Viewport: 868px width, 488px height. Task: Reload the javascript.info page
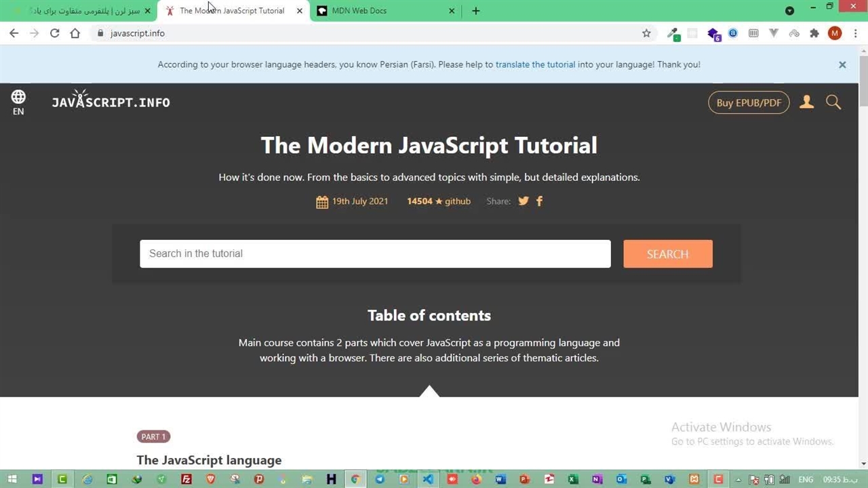54,33
